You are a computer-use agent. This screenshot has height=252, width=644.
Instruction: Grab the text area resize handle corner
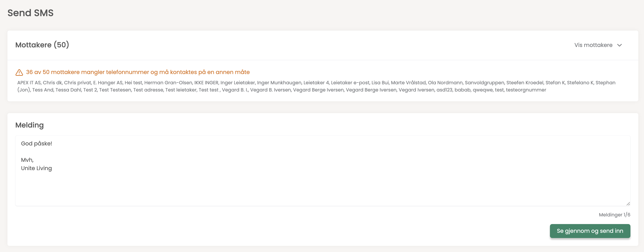coord(628,204)
